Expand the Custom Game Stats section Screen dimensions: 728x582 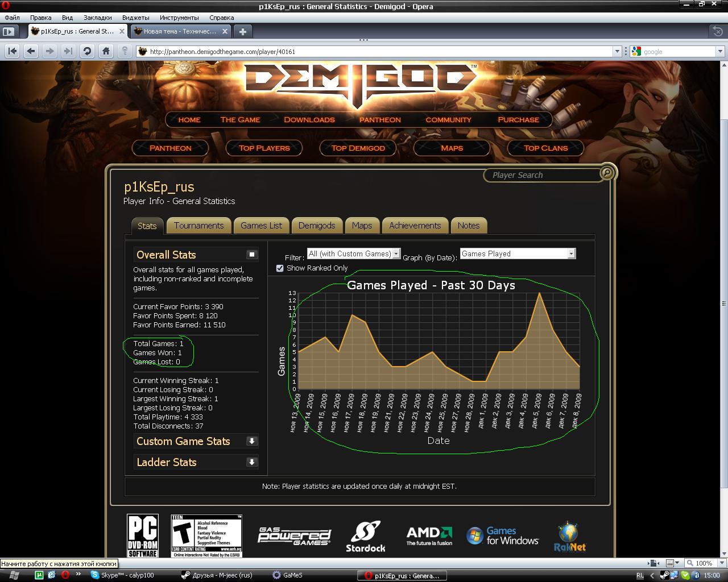[252, 440]
